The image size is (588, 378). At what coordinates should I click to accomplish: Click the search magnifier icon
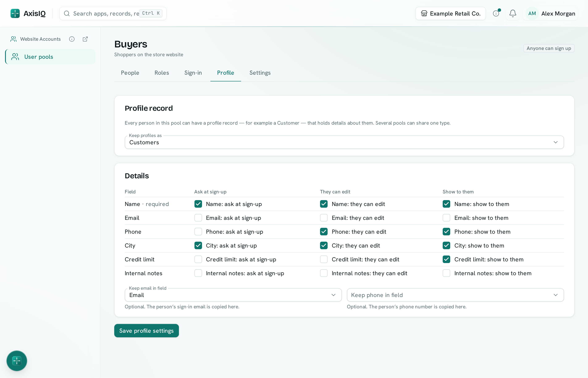coord(67,13)
